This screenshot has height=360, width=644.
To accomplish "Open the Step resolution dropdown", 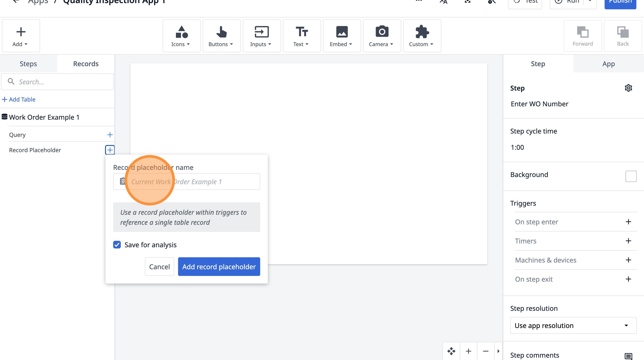I will (x=573, y=325).
